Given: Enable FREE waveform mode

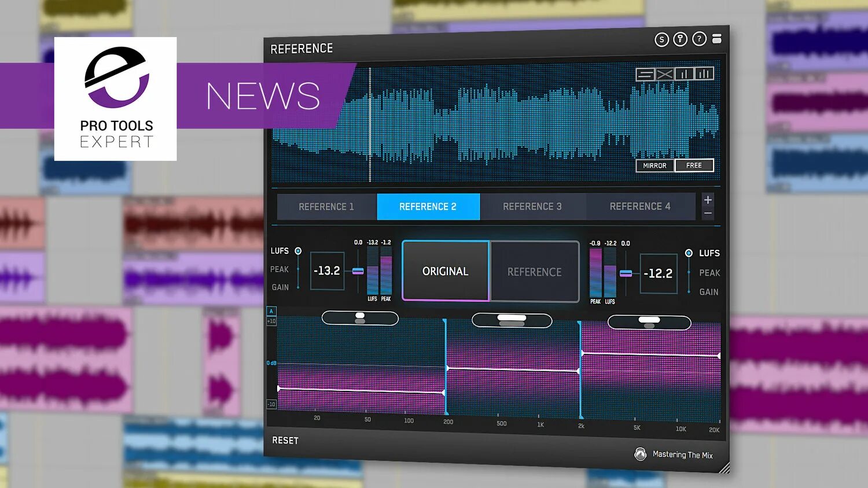Looking at the screenshot, I should (x=694, y=165).
